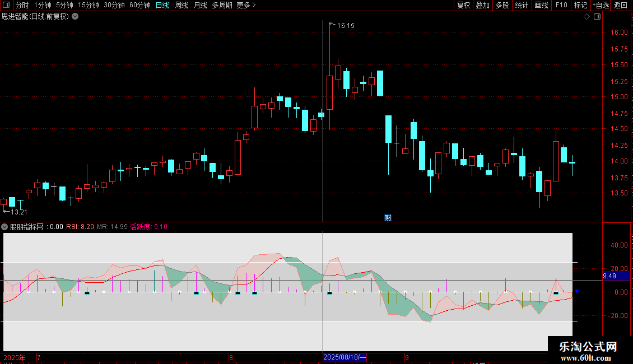Screen dimensions: 633x364
Task: Add stock via +自选 button
Action: coord(601,5)
